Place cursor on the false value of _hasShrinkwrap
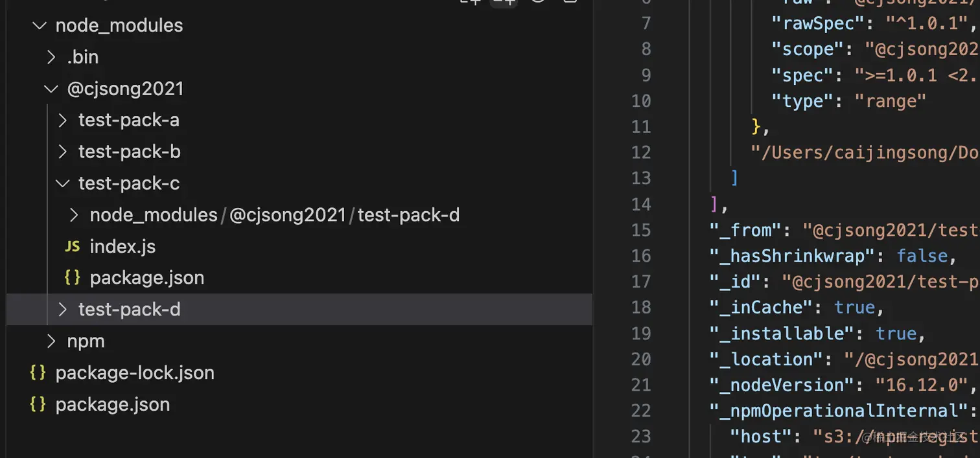 tap(923, 256)
